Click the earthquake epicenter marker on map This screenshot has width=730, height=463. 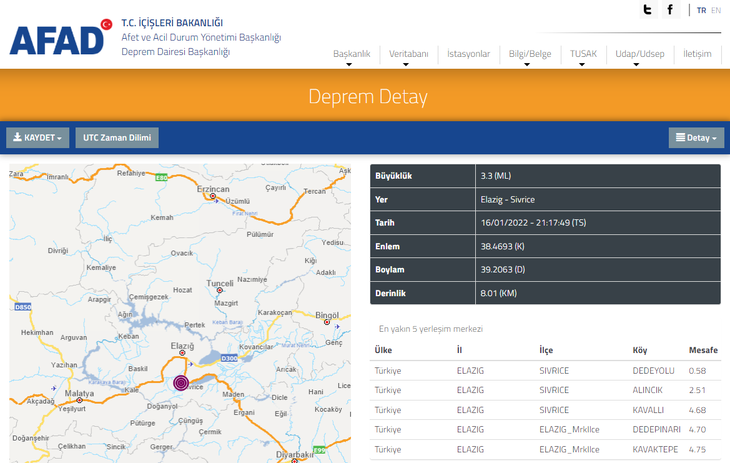(181, 382)
